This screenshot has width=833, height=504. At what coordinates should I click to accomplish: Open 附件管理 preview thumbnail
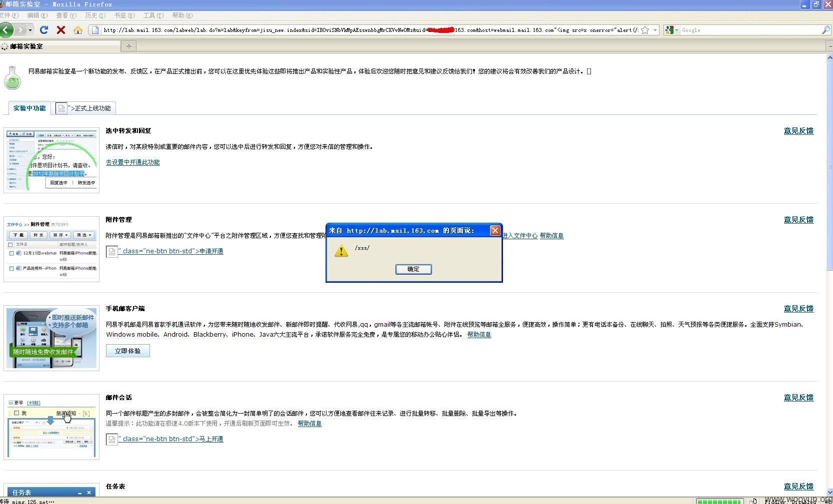pyautogui.click(x=51, y=249)
